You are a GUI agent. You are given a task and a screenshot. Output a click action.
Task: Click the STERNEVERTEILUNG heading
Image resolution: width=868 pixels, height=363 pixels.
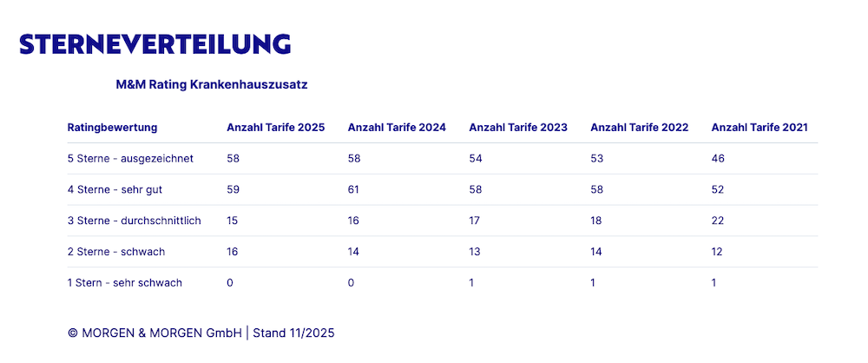pos(155,44)
